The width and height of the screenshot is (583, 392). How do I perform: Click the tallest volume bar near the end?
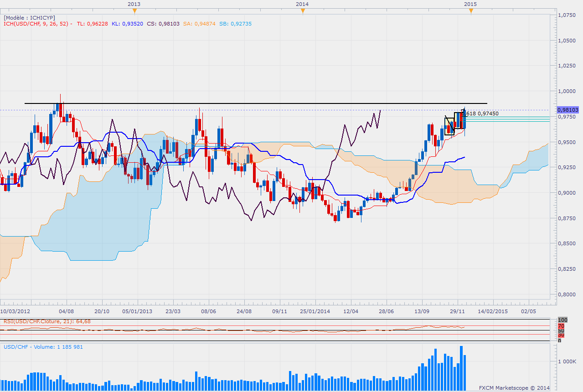click(461, 368)
